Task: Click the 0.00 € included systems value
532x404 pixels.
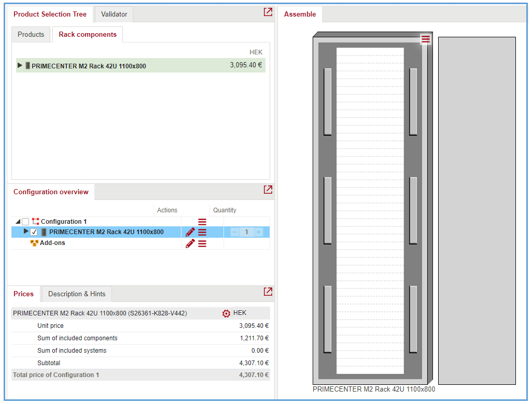Action: [x=260, y=351]
